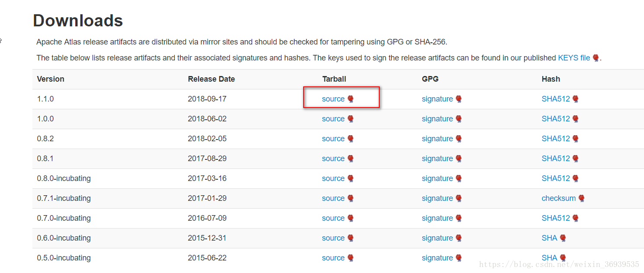Click the Hash column header

pyautogui.click(x=551, y=79)
